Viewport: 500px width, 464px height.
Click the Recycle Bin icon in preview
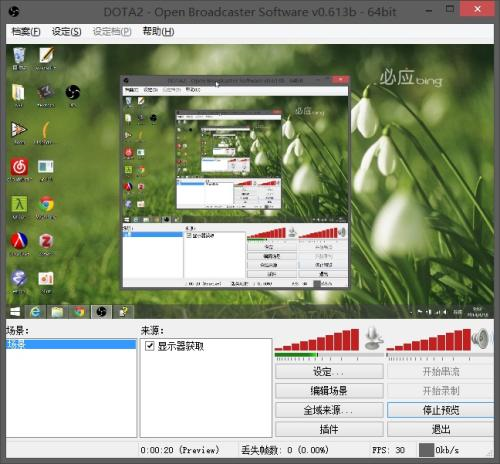click(x=19, y=56)
